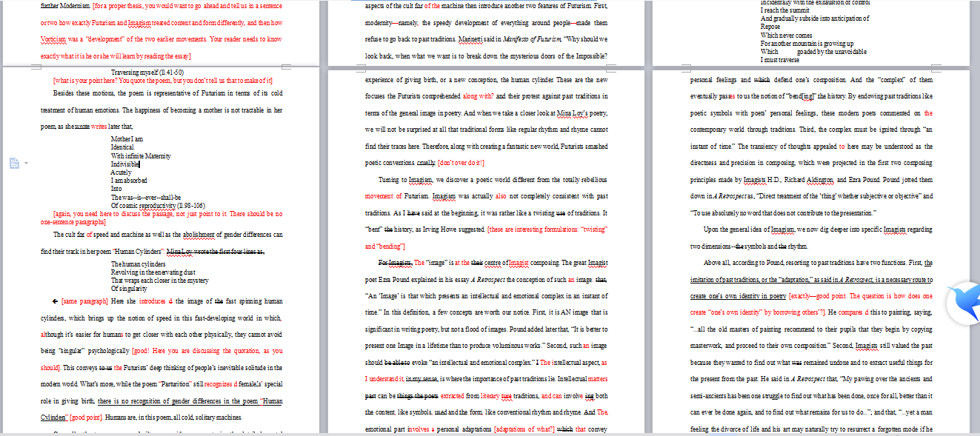The image size is (980, 436).
Task: Click the red comment "[what is your point here?"
Action: pos(93,80)
